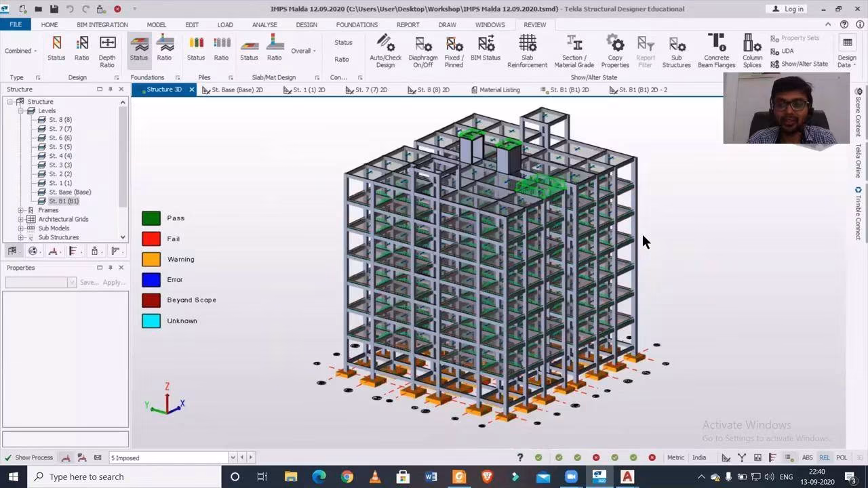This screenshot has width=868, height=488.
Task: Click Fixed / Pinned icon
Action: tap(454, 52)
